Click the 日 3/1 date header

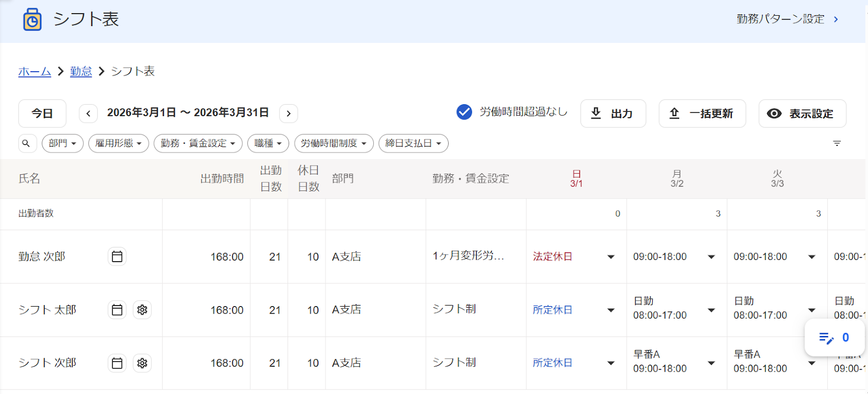click(x=576, y=179)
